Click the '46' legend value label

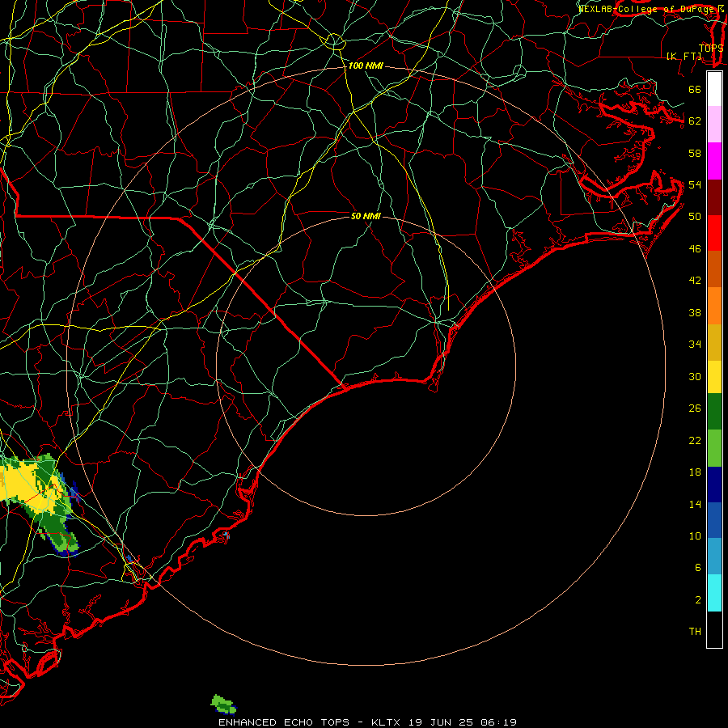[x=695, y=249]
